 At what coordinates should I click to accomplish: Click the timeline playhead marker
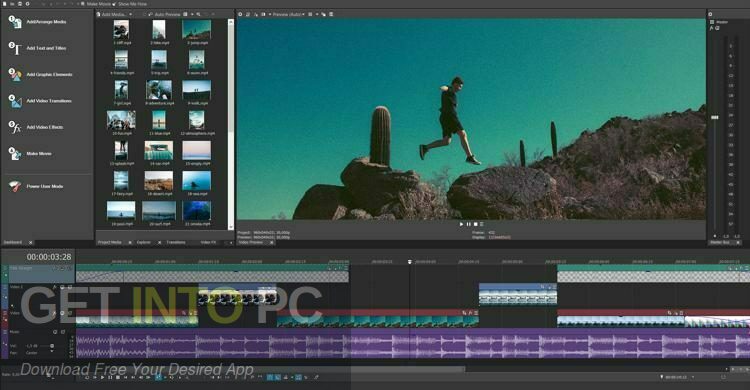[410, 262]
